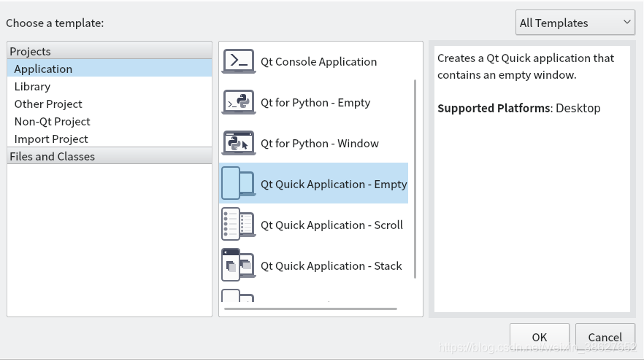Click the Qt Quick Application - Stack icon

[x=238, y=265]
